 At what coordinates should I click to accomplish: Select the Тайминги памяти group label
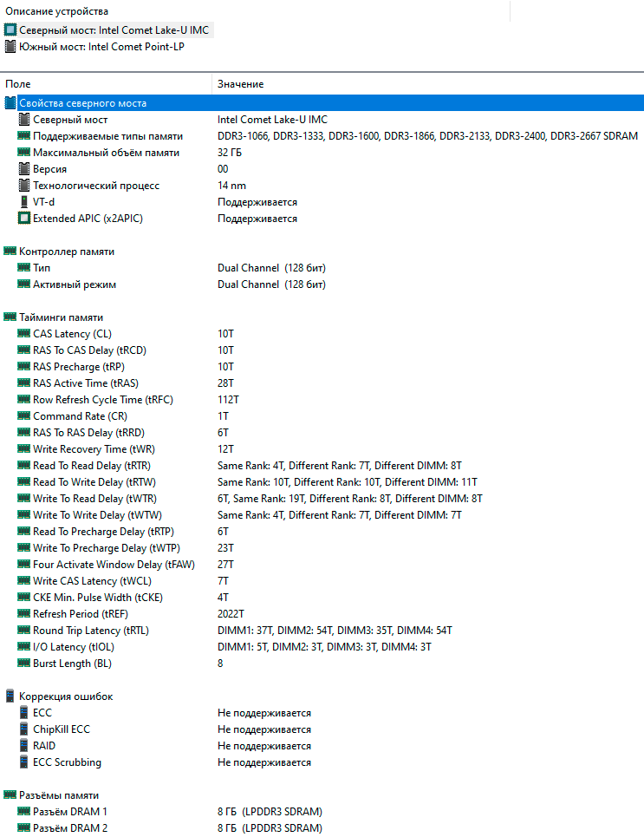pyautogui.click(x=62, y=317)
